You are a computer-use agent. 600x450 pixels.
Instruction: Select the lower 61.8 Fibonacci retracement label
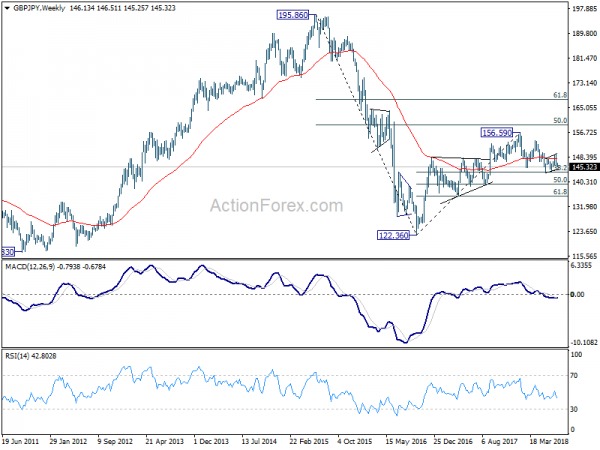point(560,192)
